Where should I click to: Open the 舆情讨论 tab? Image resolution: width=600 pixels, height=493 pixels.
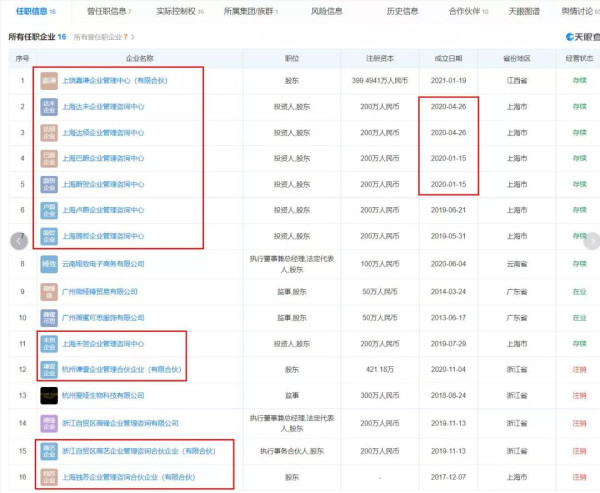(580, 11)
